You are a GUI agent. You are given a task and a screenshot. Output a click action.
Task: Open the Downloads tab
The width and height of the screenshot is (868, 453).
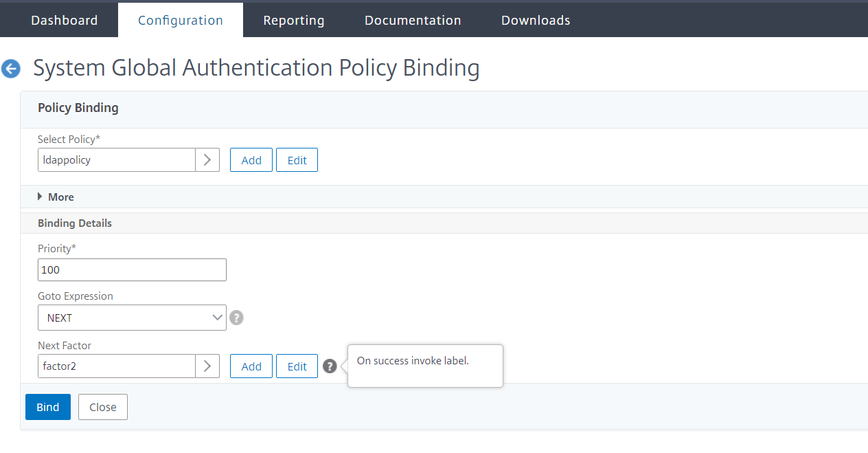tap(536, 20)
